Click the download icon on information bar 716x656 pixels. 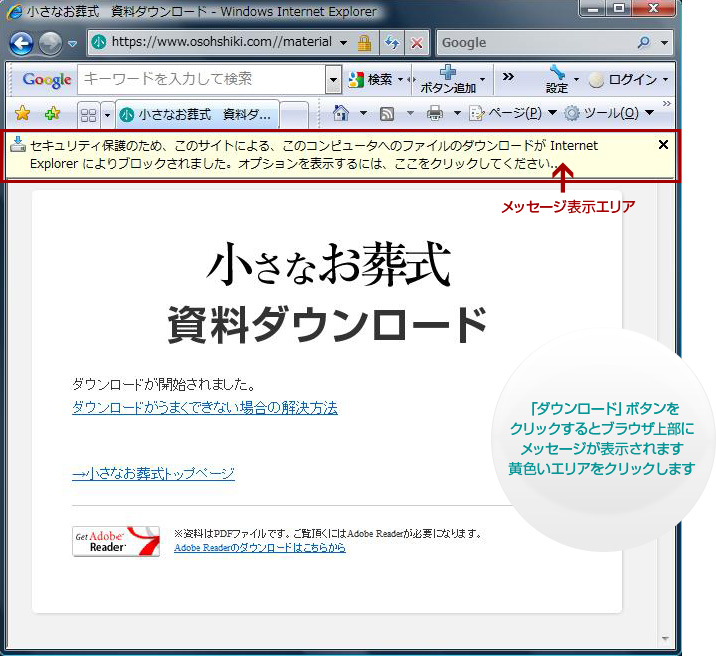tap(18, 144)
